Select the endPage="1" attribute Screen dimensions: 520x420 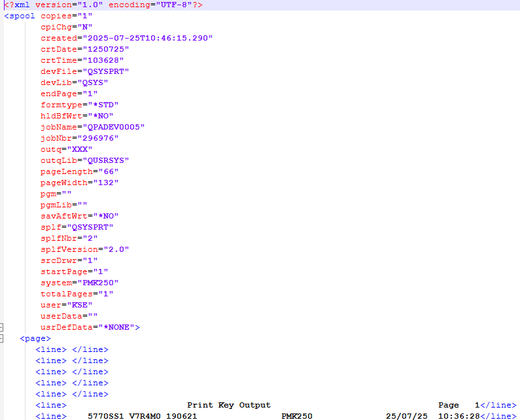pos(69,94)
